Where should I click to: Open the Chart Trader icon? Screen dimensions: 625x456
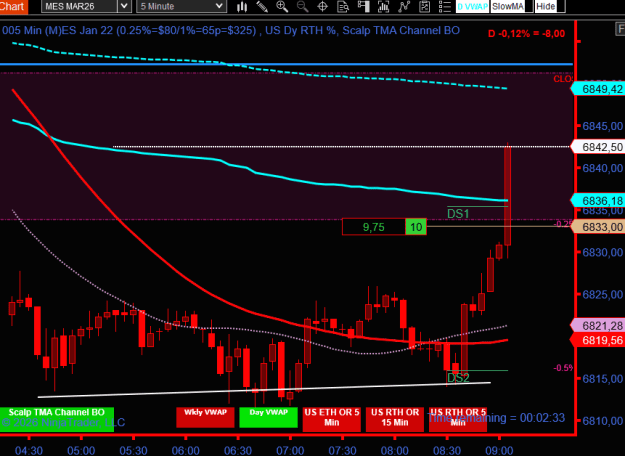[x=364, y=6]
